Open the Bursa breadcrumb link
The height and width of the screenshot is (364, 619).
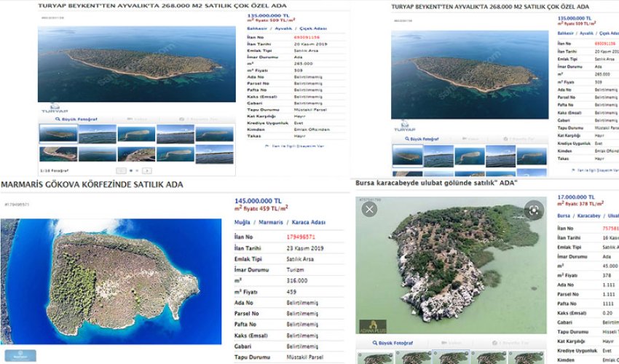[564, 216]
